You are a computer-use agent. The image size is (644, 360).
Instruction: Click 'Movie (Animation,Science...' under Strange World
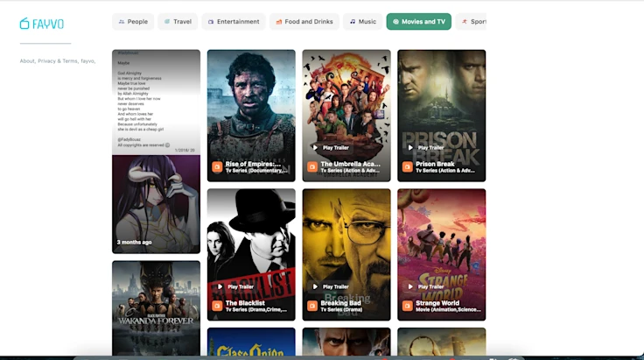coord(448,309)
